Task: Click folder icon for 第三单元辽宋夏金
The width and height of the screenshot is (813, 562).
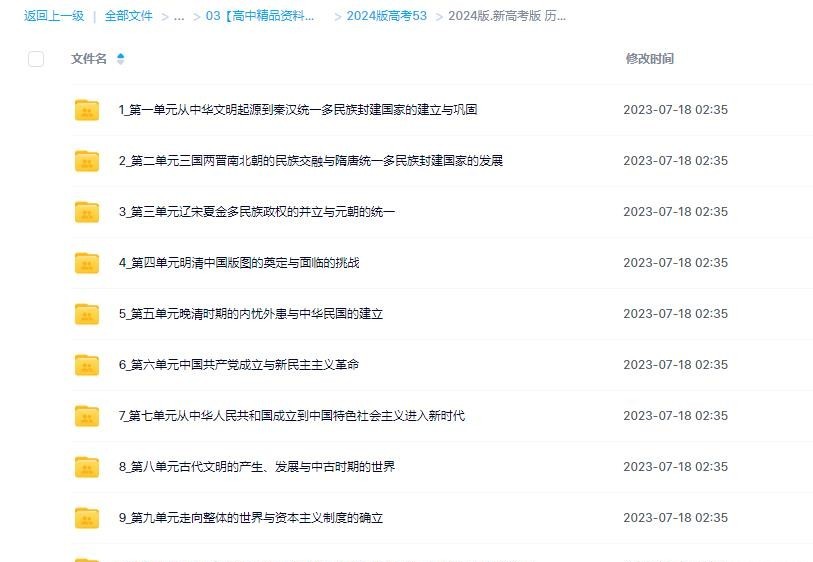Action: point(87,212)
